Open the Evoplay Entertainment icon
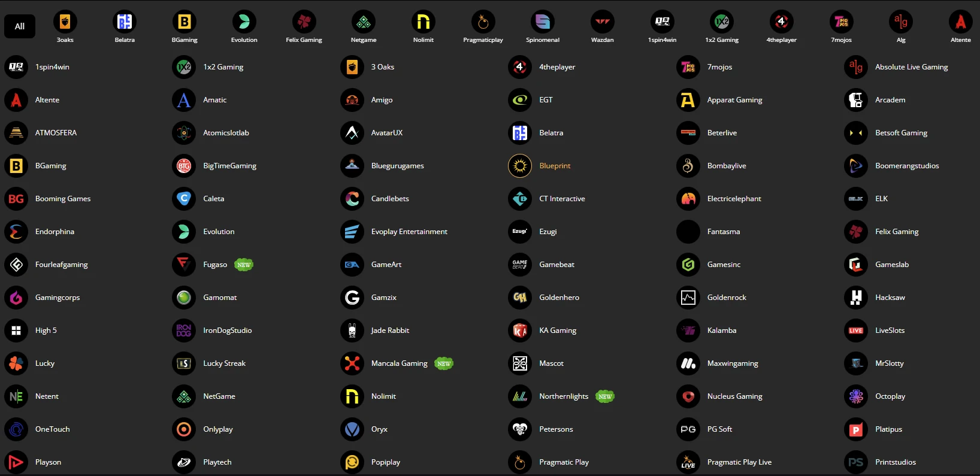Screen dimensions: 980x476 coord(352,232)
